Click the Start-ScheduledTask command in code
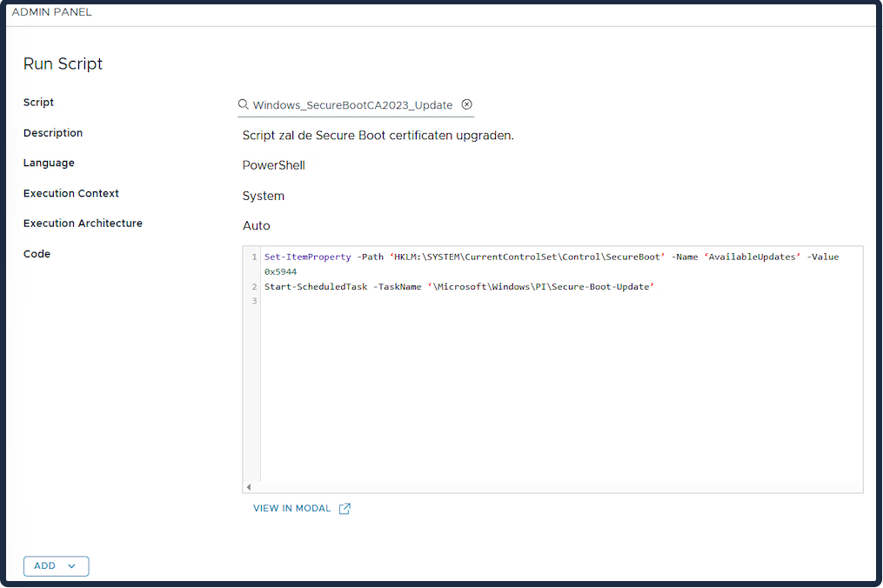This screenshot has width=883, height=588. [315, 287]
